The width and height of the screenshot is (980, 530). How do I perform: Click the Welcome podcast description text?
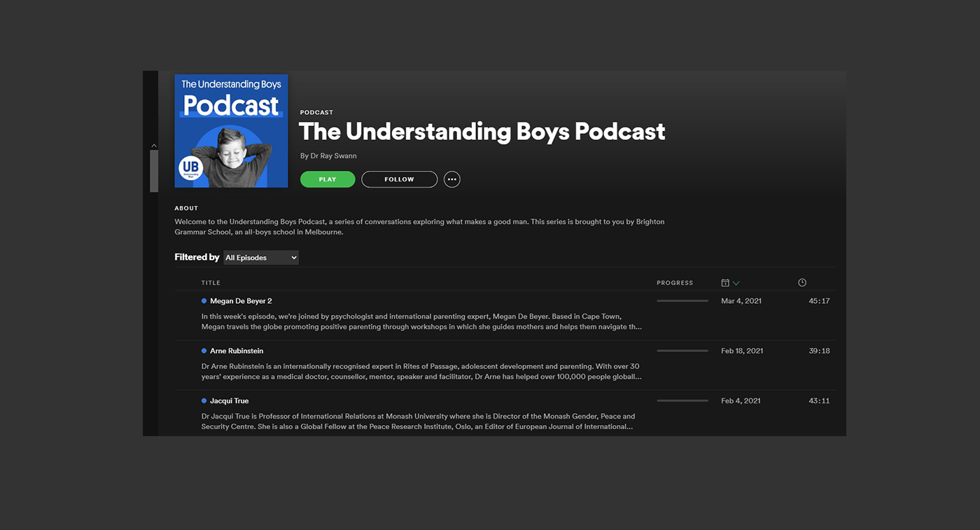(419, 227)
